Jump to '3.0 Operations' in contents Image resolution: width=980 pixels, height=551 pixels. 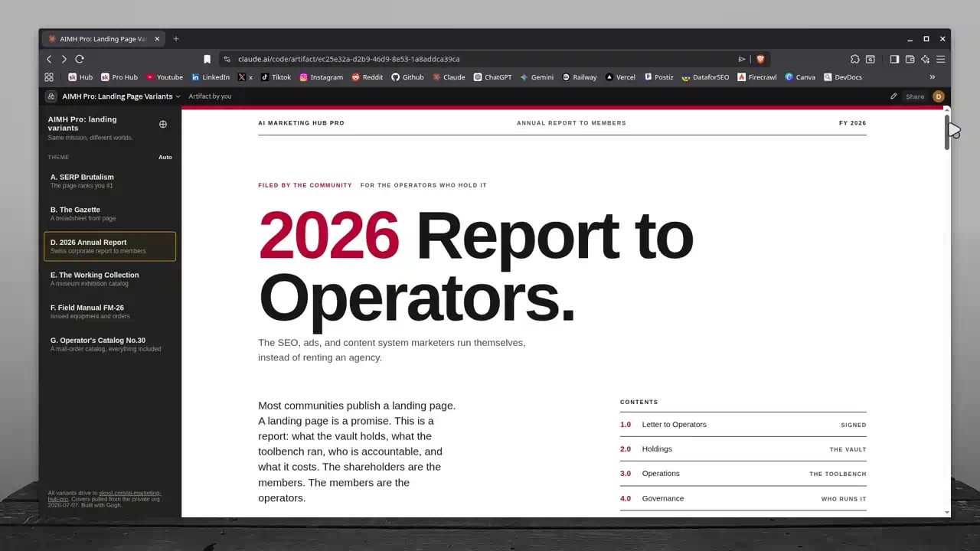coord(743,474)
